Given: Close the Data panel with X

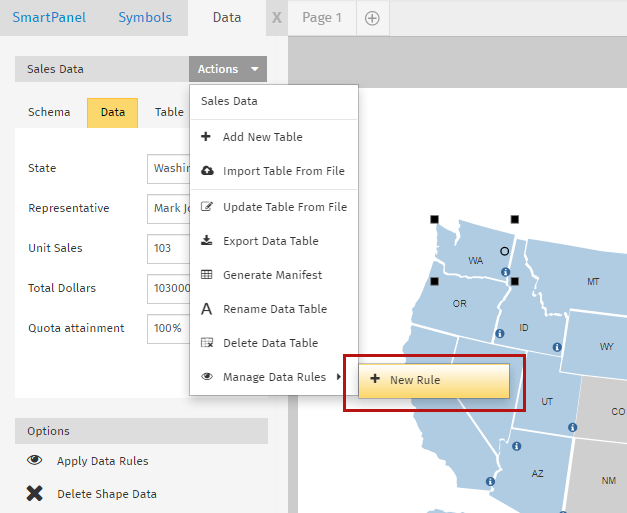Looking at the screenshot, I should click(x=277, y=18).
